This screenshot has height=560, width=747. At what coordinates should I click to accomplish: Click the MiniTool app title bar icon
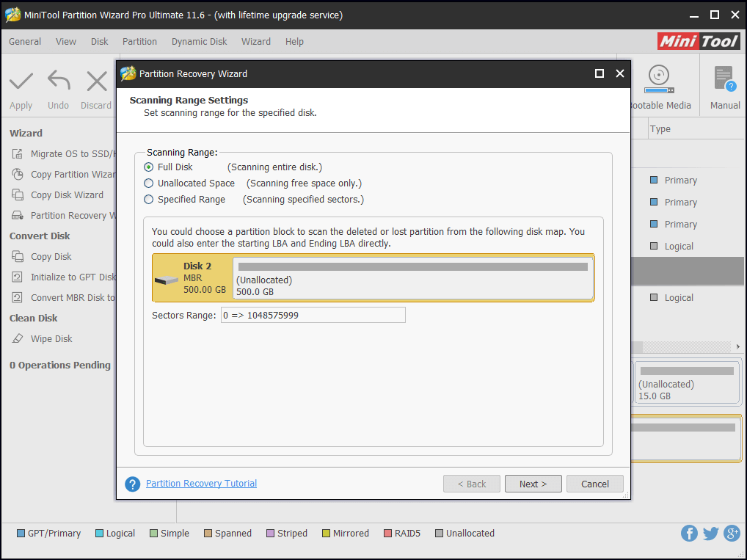[13, 15]
